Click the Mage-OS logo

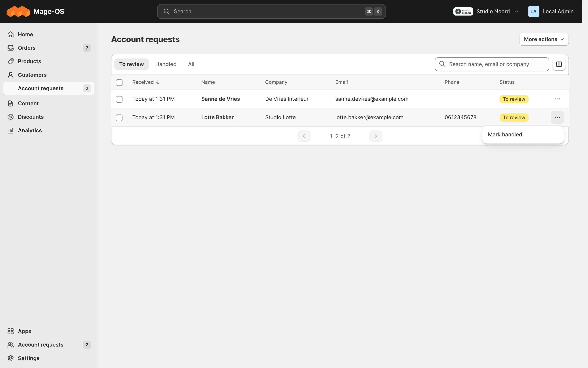(x=35, y=11)
